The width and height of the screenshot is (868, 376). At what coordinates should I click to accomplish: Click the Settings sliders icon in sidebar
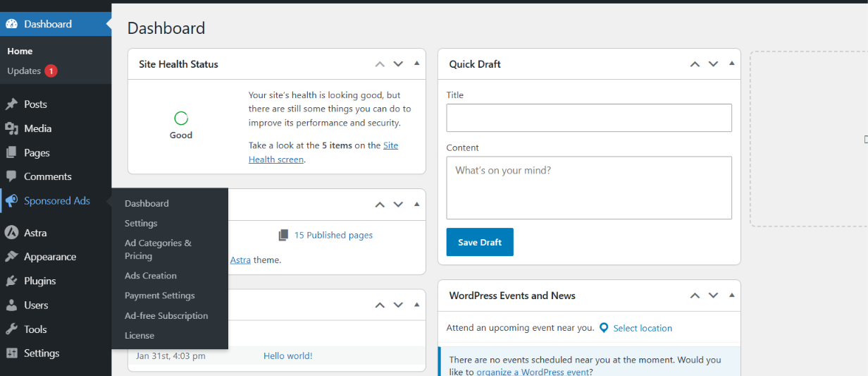tap(11, 353)
